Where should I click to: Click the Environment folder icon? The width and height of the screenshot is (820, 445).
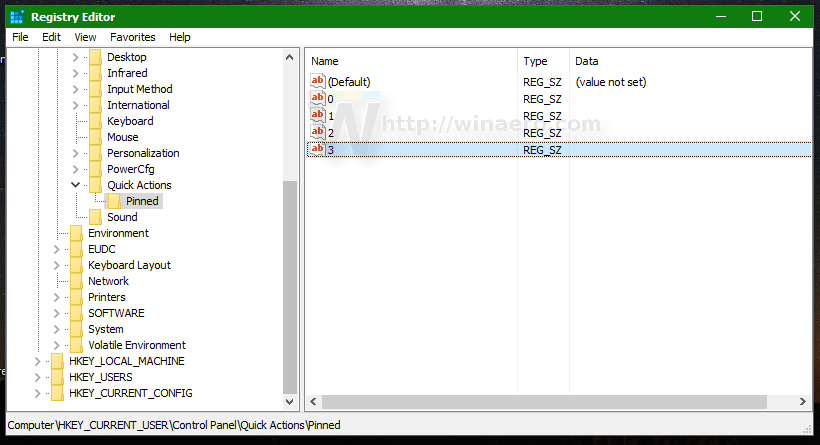[x=76, y=233]
